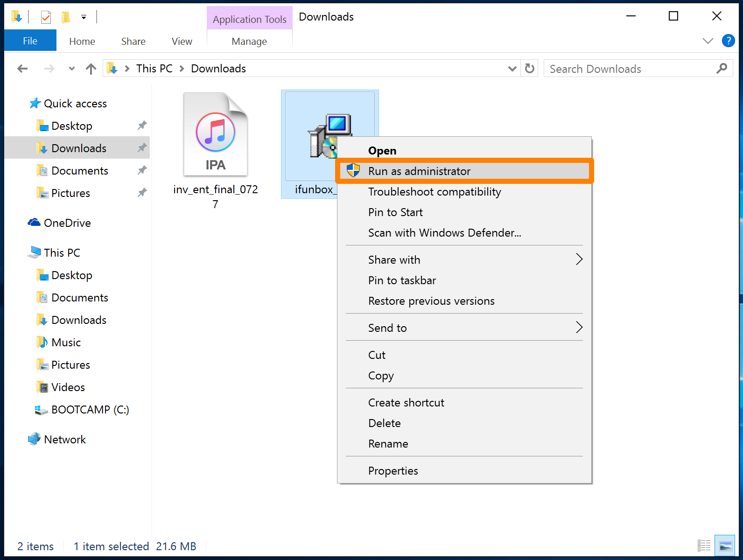Viewport: 743px width, 560px height.
Task: Switch to large icons view in status bar
Action: coord(725,545)
